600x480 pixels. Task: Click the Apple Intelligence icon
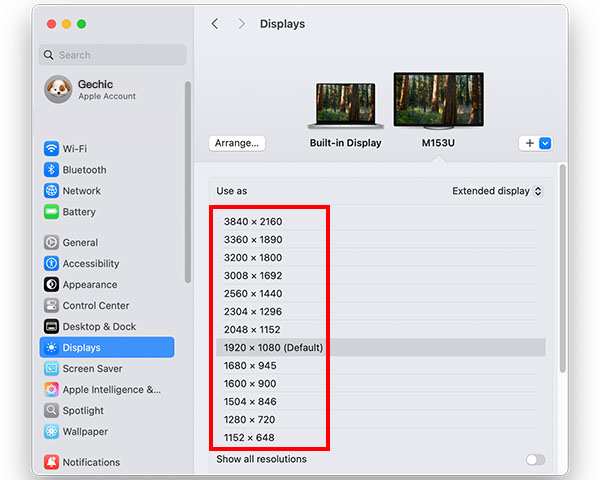point(51,389)
